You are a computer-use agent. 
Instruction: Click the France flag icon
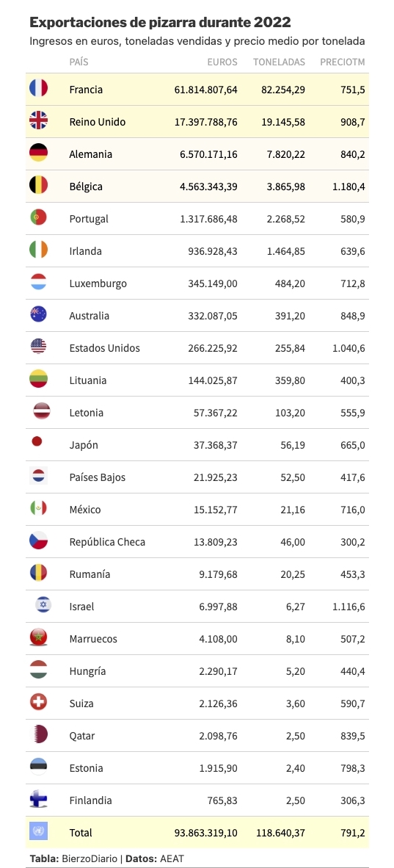38,89
